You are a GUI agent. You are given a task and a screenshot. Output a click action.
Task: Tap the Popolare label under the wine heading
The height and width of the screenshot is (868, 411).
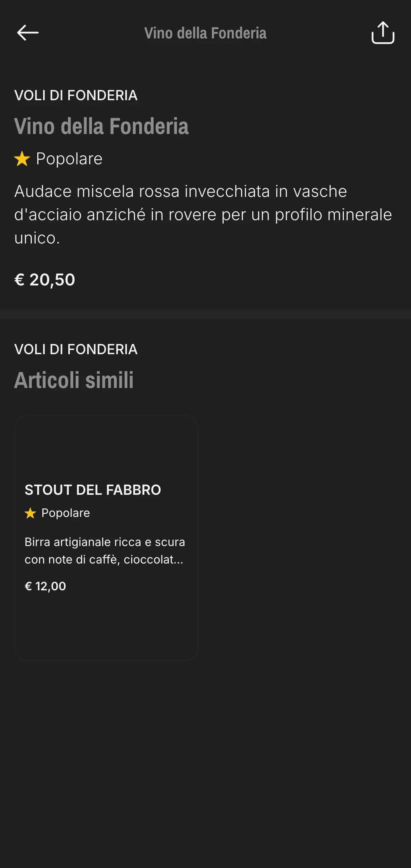(69, 159)
